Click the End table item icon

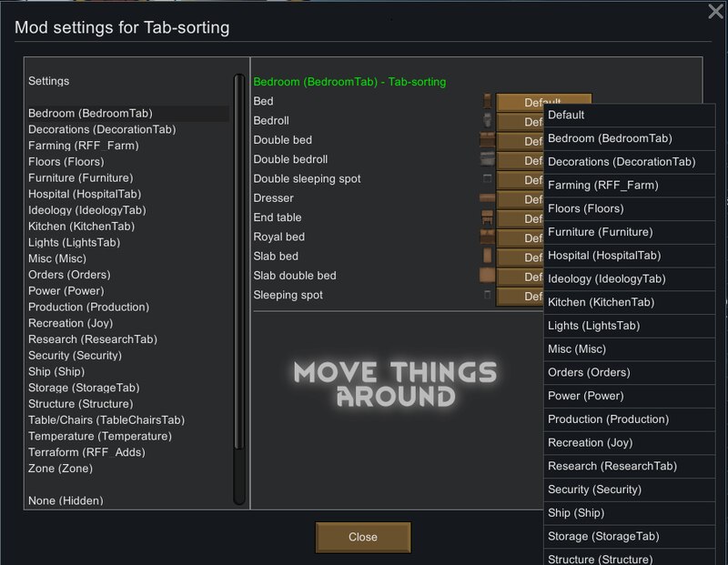487,217
